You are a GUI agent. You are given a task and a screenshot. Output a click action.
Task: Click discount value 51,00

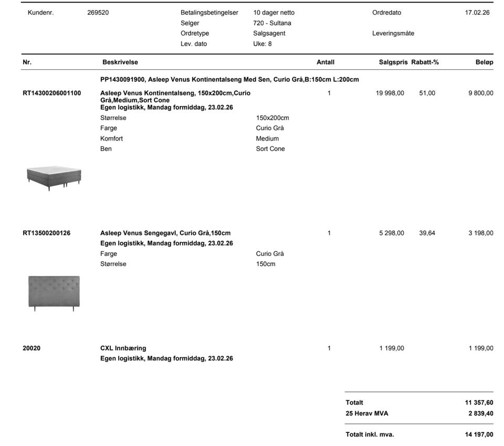pos(427,93)
